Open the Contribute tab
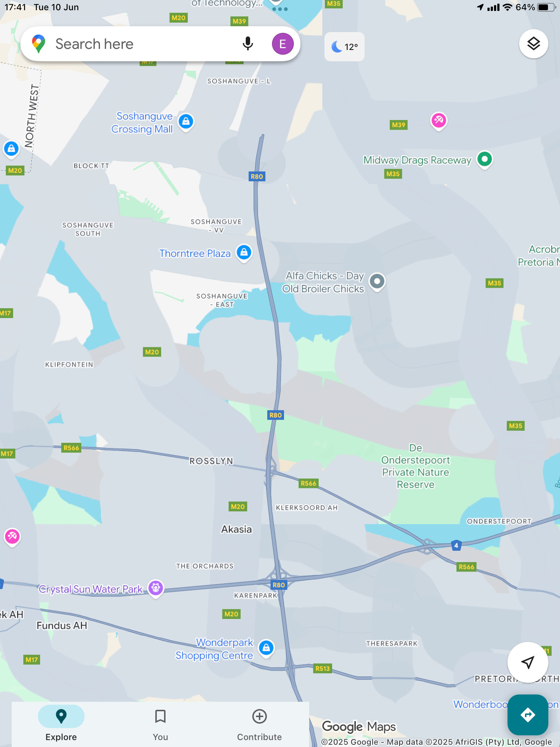 point(259,724)
